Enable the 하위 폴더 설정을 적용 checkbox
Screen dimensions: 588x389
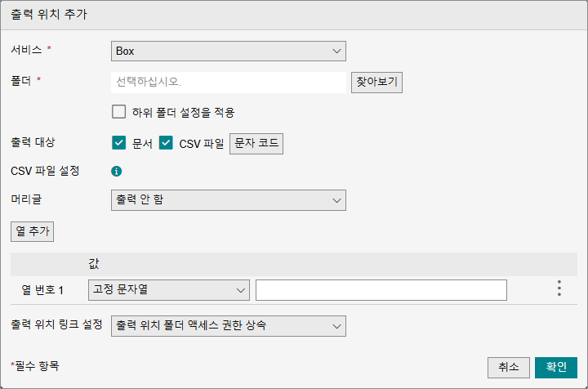(119, 112)
